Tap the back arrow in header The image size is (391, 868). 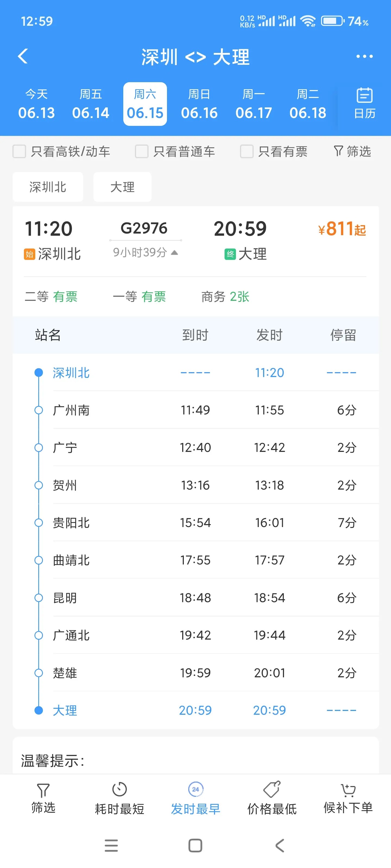tap(23, 56)
